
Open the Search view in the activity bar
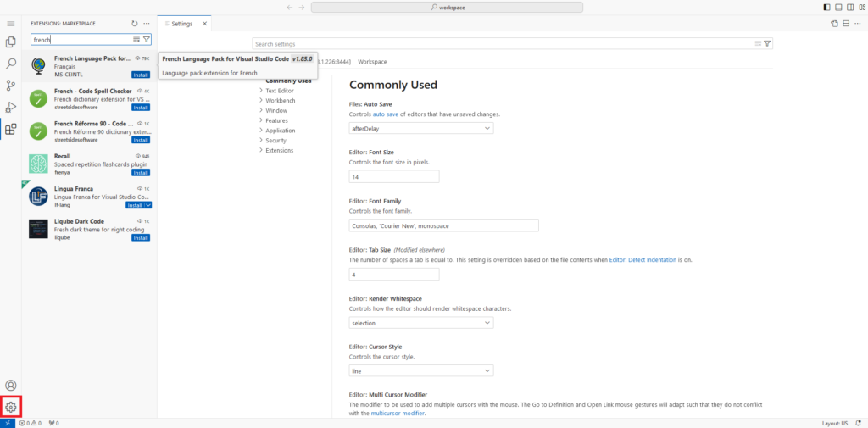10,64
